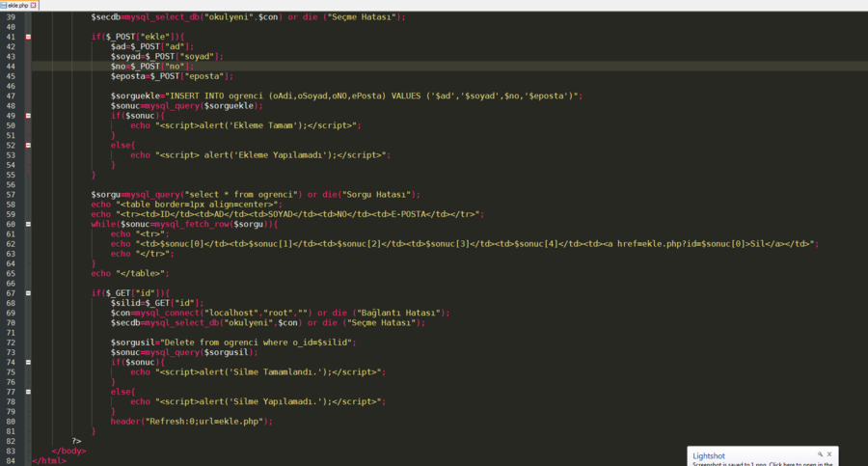Click the highlighted $no=$_POST["no"] line
This screenshot has width=868, height=466.
pos(152,67)
